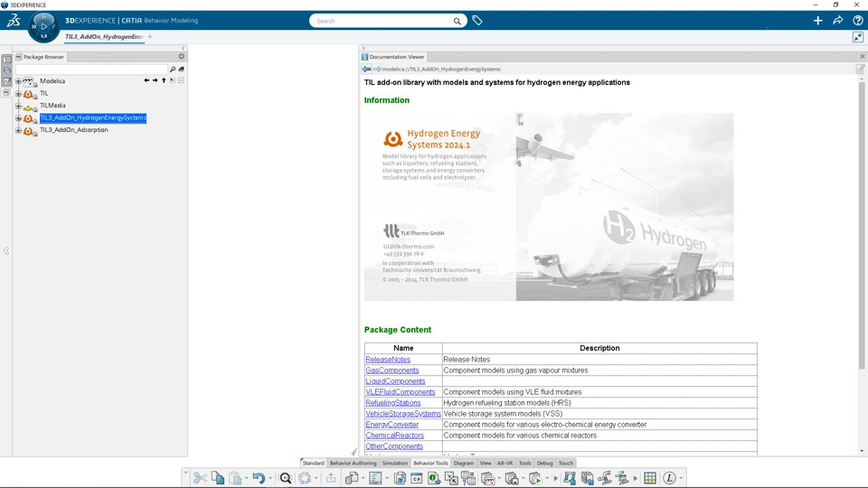868x488 pixels.
Task: Switch to the Debug tab
Action: pyautogui.click(x=544, y=463)
